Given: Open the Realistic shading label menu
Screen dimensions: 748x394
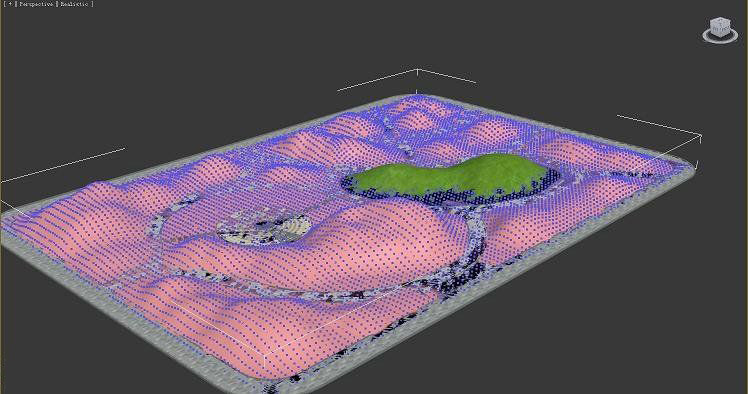Looking at the screenshot, I should (74, 4).
